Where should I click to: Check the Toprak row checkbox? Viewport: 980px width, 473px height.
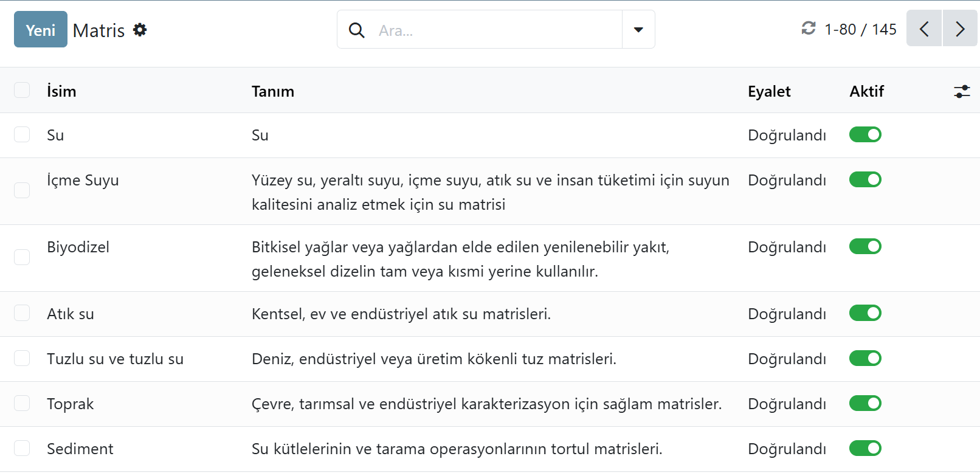(22, 403)
